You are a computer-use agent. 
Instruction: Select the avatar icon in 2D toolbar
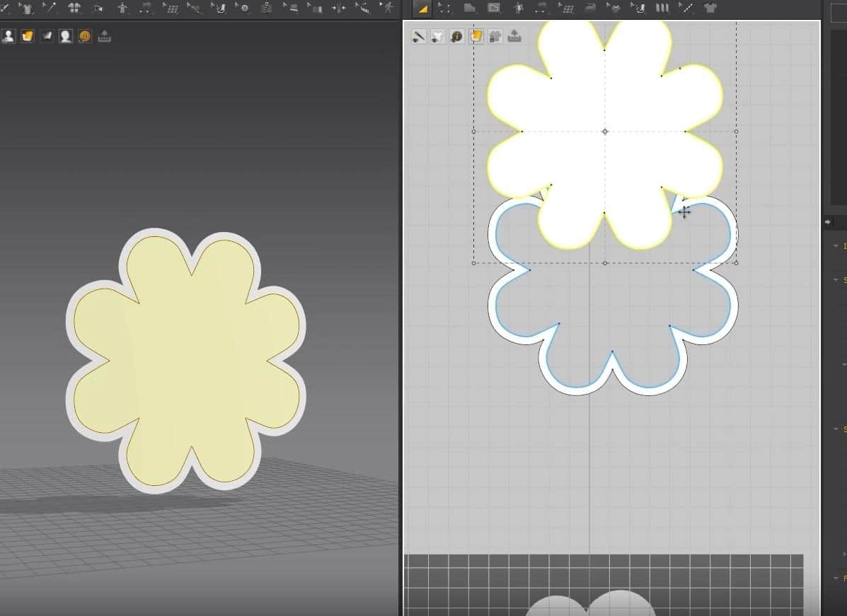click(518, 8)
